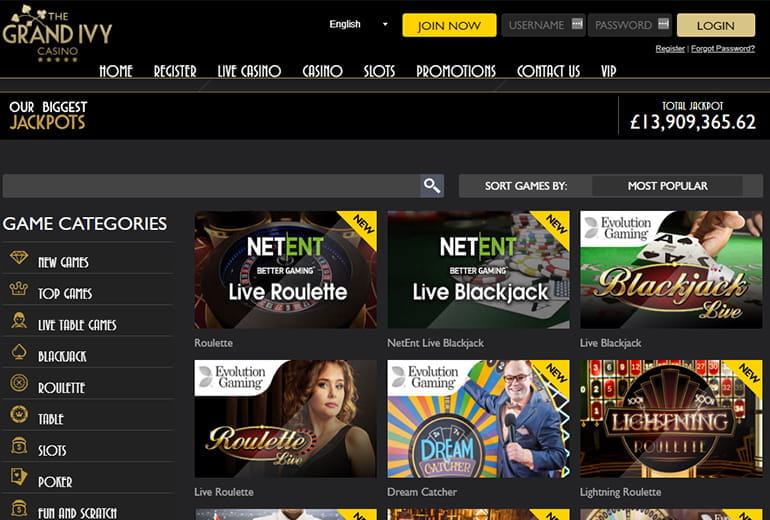Select the Table category
The width and height of the screenshot is (770, 520).
tap(51, 419)
